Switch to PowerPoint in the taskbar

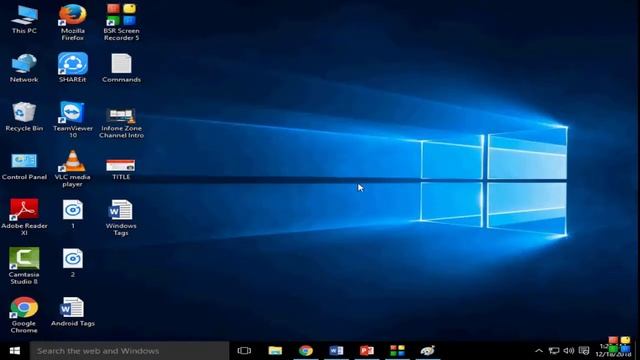click(367, 351)
